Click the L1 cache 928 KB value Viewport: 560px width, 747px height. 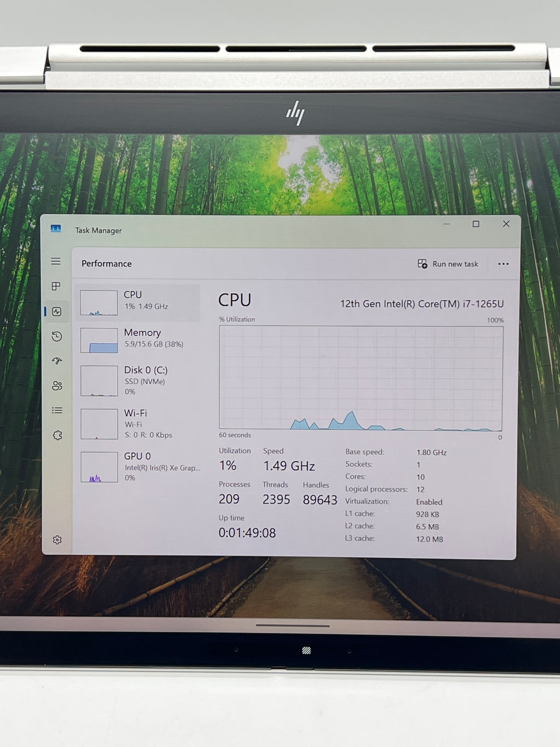(428, 514)
